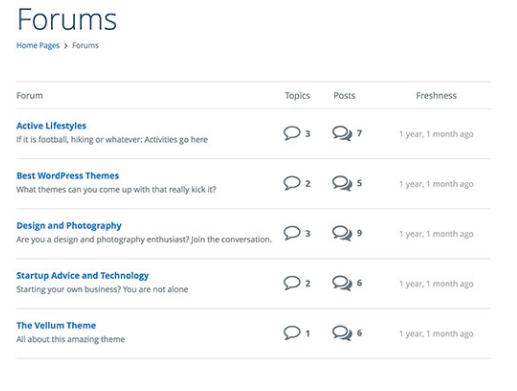Open the Best WordPress Themes forum
The image size is (517, 391).
click(68, 176)
